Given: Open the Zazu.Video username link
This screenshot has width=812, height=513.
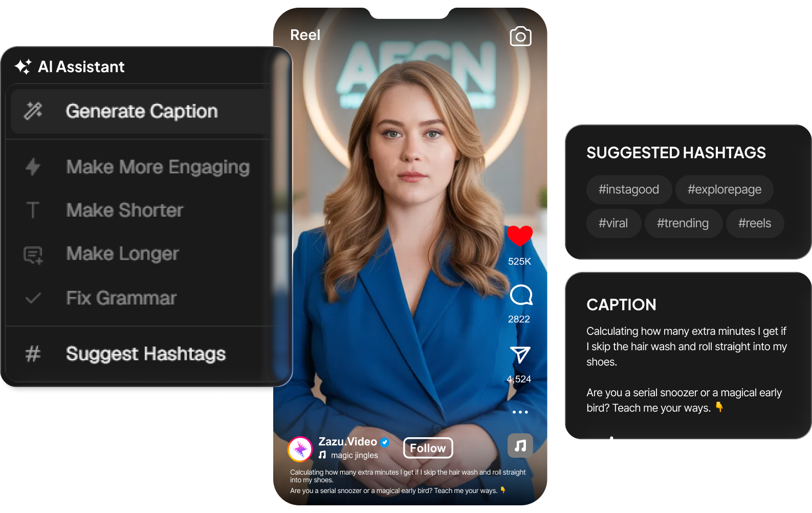Looking at the screenshot, I should [348, 442].
